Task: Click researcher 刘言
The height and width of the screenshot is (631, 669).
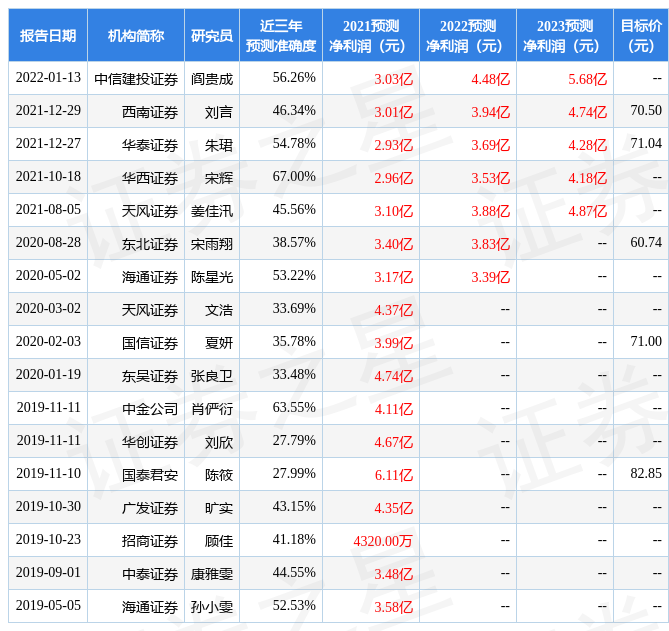Action: [x=219, y=112]
